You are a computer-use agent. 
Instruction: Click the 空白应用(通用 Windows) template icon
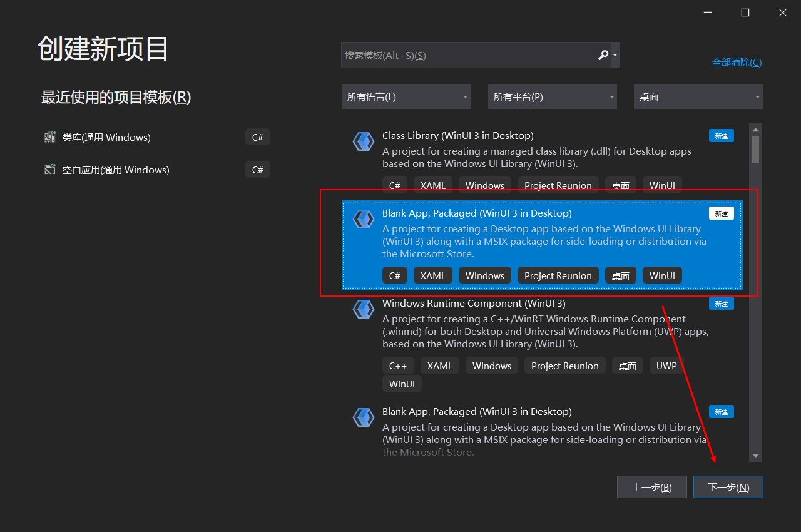click(x=50, y=170)
